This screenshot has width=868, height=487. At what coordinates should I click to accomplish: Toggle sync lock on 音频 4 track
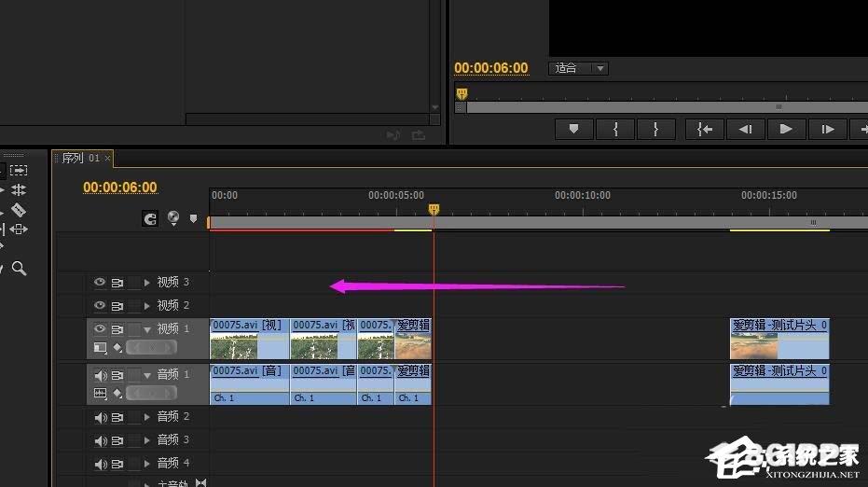coord(117,464)
